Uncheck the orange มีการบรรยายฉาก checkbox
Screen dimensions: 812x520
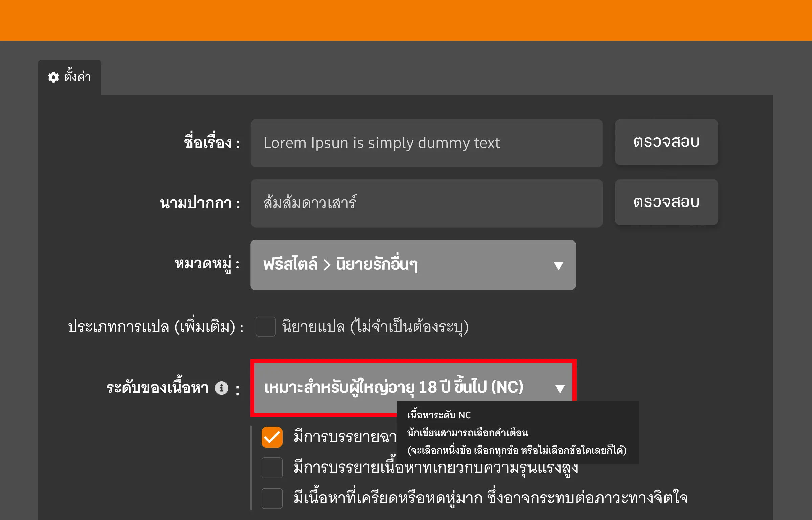272,437
